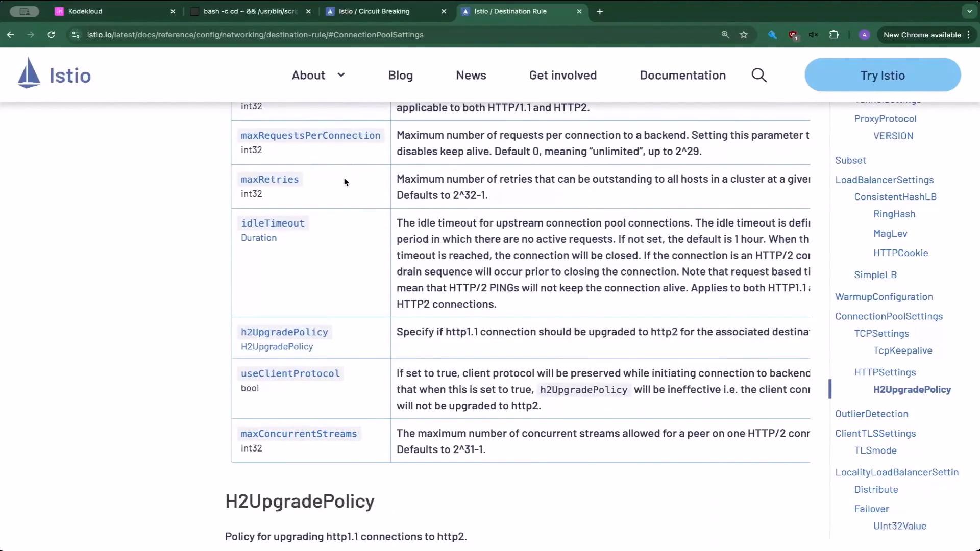Image resolution: width=980 pixels, height=551 pixels.
Task: Jump to Subset in sidebar
Action: 850,160
